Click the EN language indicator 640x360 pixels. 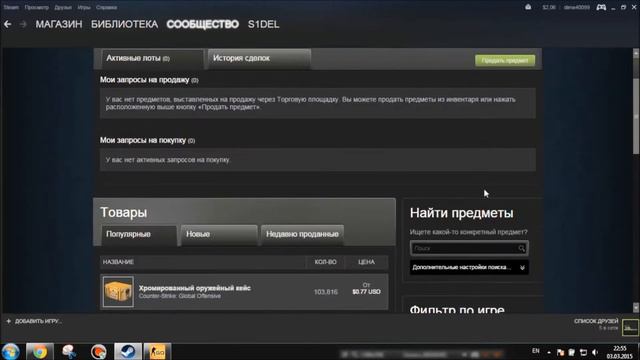click(x=536, y=351)
